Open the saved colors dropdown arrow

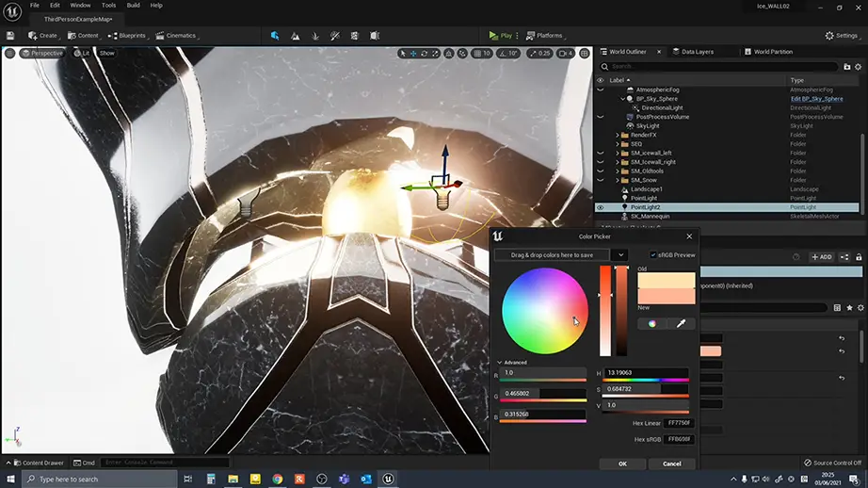(619, 254)
